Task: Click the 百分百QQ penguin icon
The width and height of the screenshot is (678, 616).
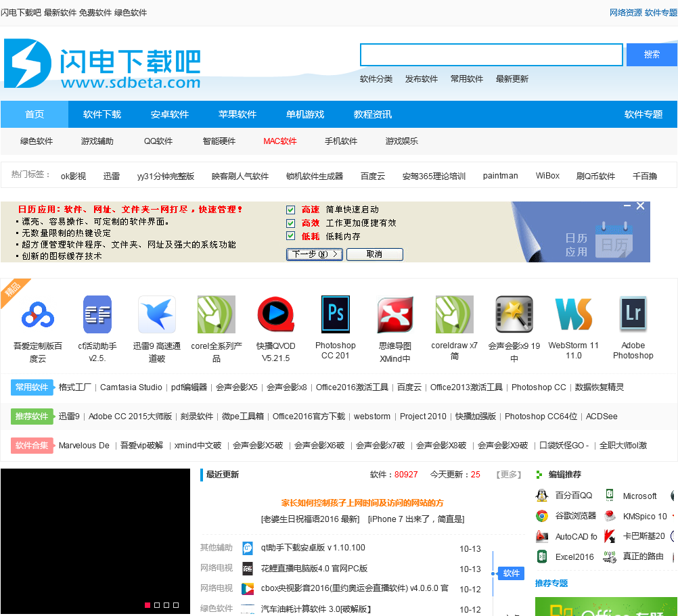Action: [x=541, y=496]
